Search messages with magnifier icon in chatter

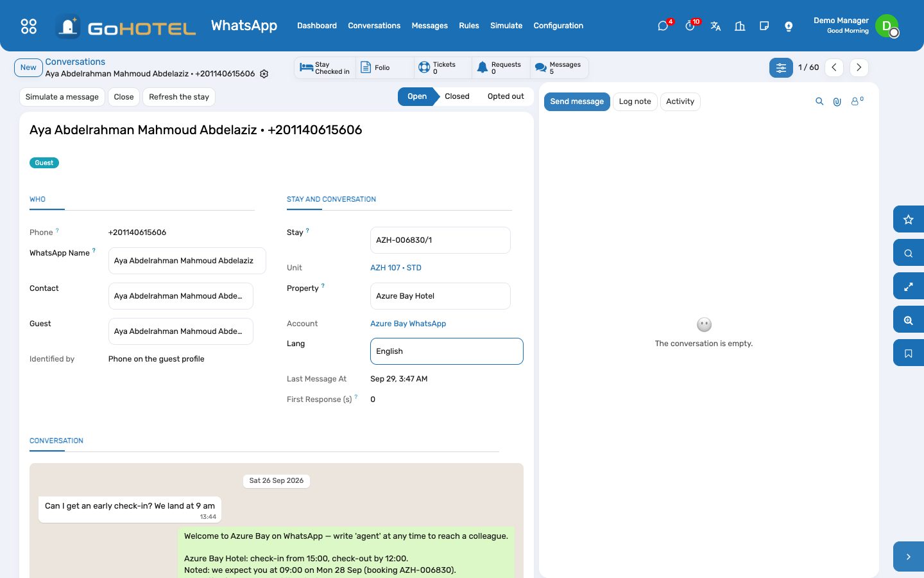pyautogui.click(x=819, y=101)
